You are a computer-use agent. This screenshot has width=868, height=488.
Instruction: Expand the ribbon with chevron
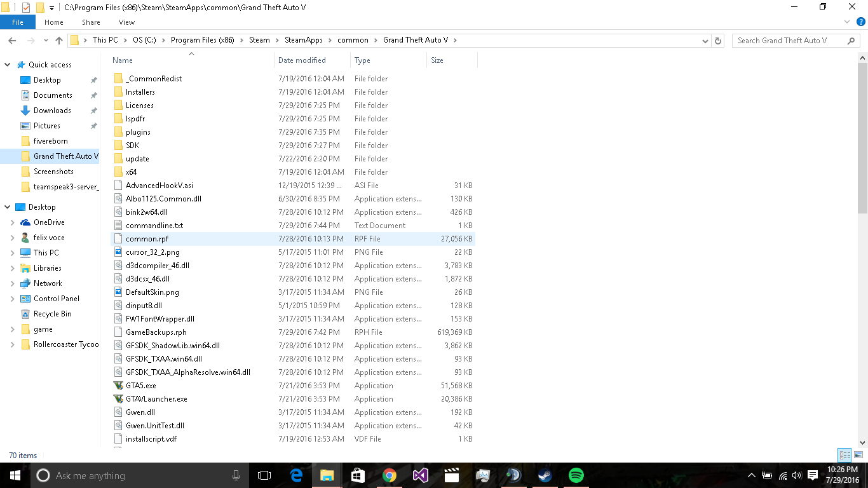846,22
